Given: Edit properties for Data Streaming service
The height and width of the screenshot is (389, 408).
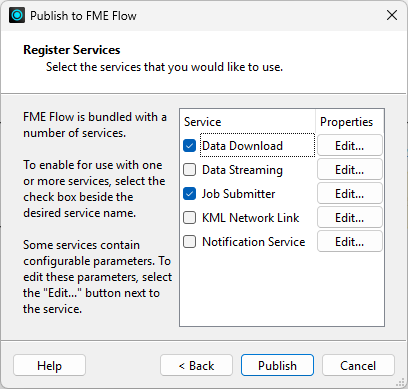Looking at the screenshot, I should point(349,169).
